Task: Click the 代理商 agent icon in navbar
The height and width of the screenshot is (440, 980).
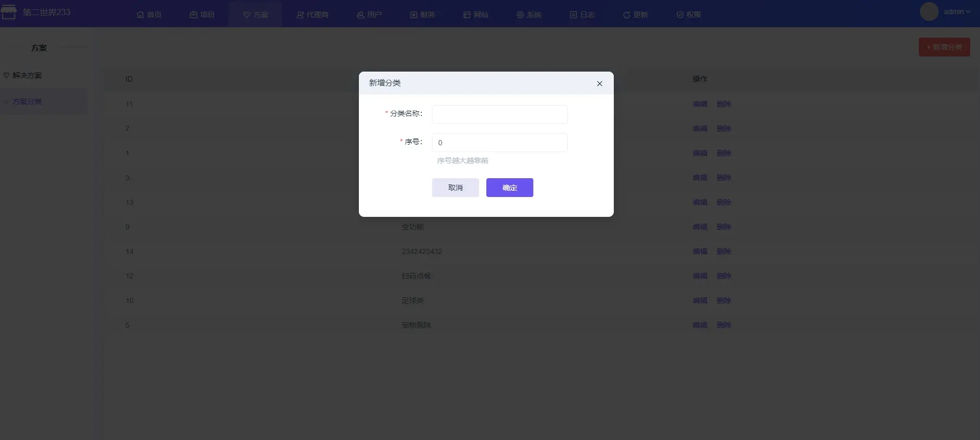Action: pos(300,15)
